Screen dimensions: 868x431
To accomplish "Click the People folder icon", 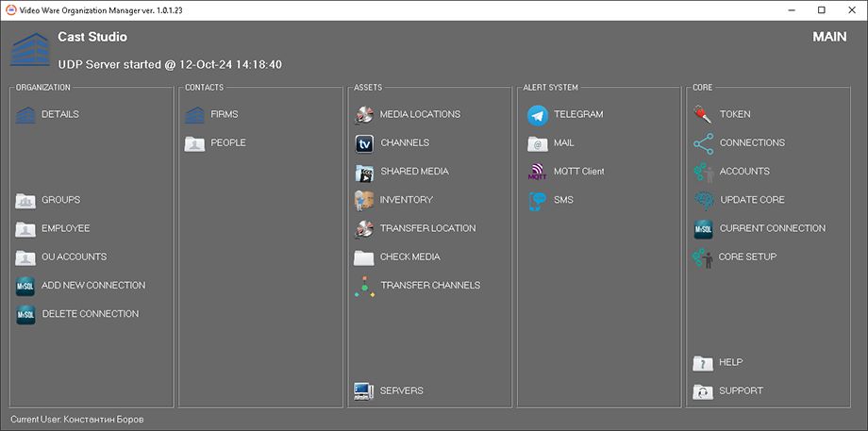I will 194,143.
